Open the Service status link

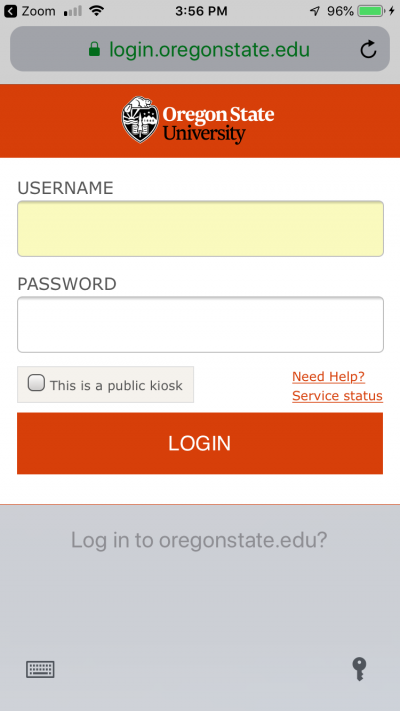[337, 396]
